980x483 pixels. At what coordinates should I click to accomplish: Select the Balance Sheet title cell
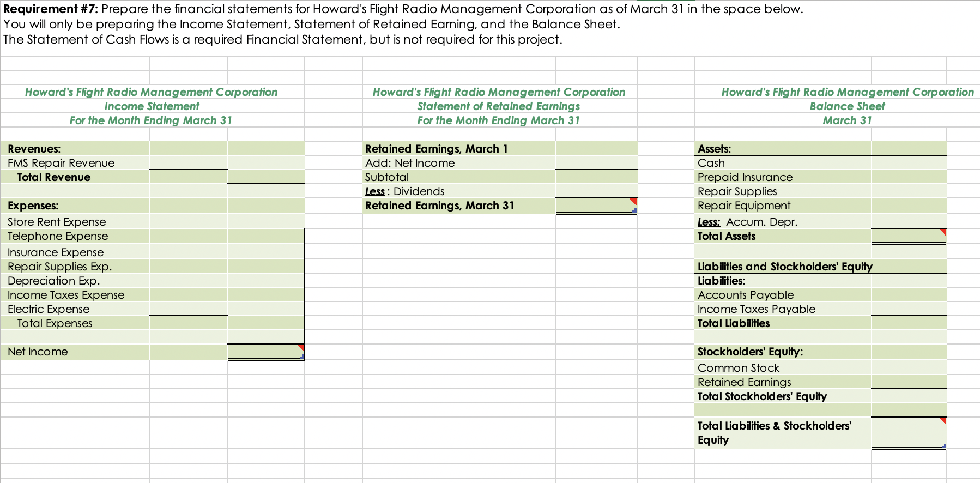pyautogui.click(x=848, y=106)
